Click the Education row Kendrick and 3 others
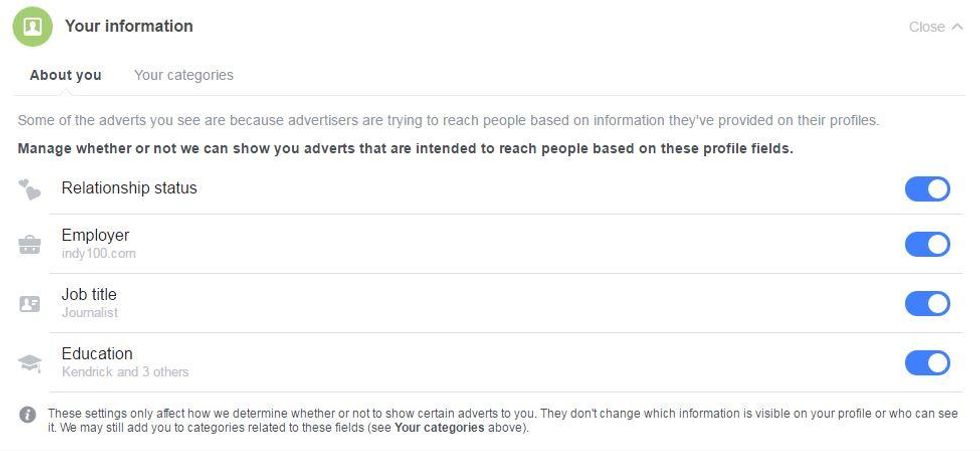The width and height of the screenshot is (980, 451). (506, 363)
